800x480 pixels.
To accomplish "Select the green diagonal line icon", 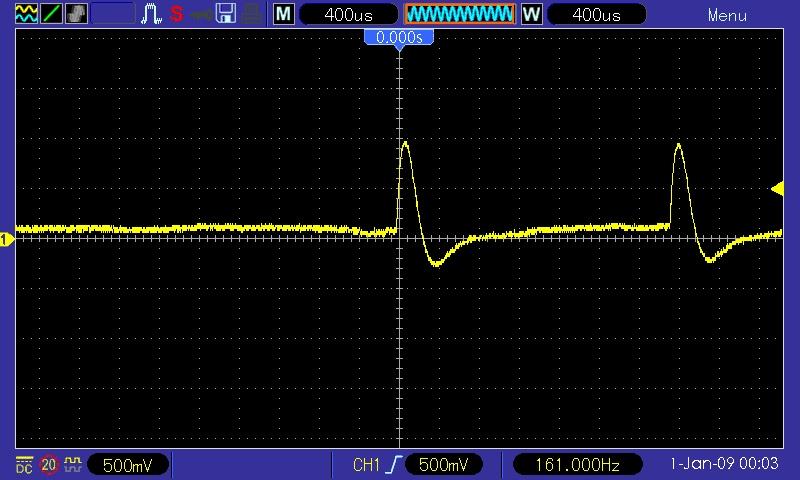I will [51, 14].
